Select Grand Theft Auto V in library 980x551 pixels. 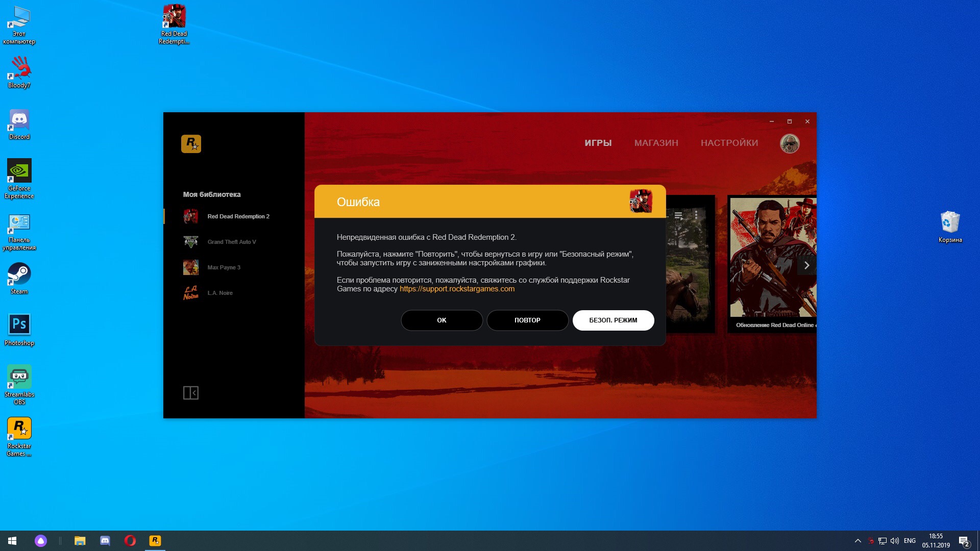(231, 242)
